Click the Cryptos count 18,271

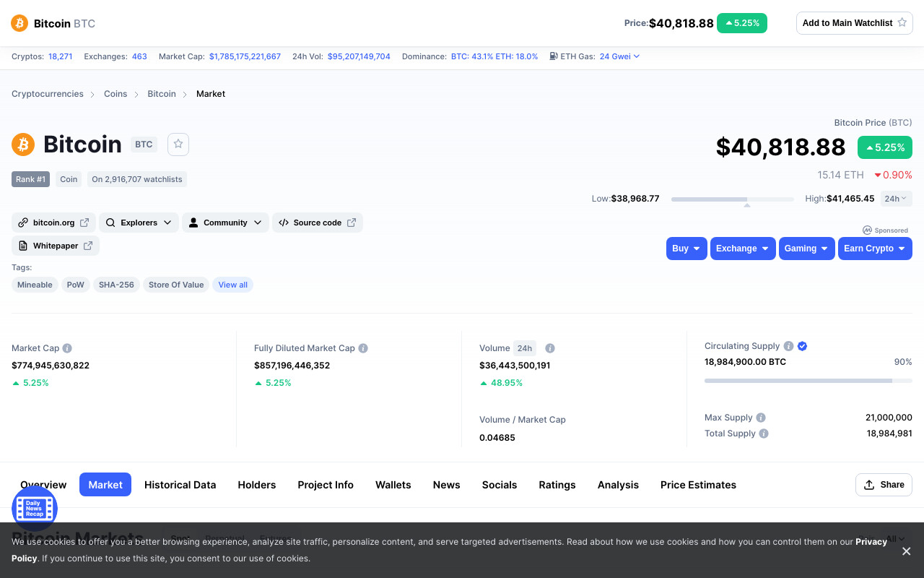click(61, 56)
